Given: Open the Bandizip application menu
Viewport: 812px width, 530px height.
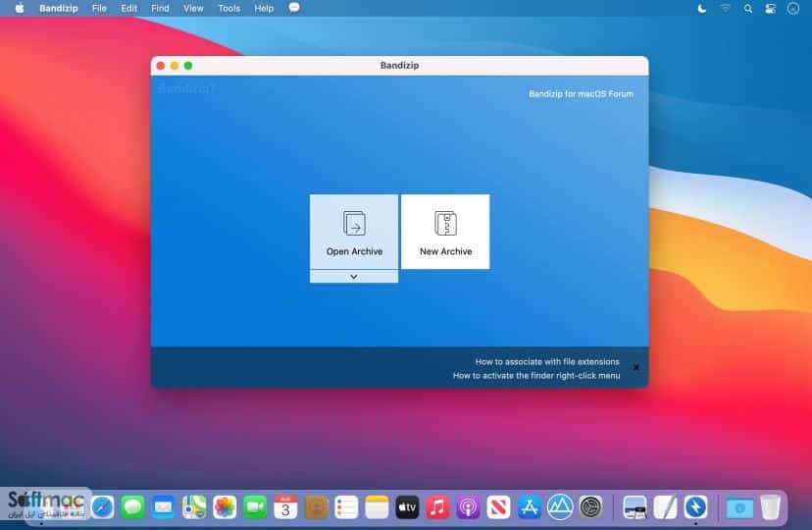Looking at the screenshot, I should click(x=59, y=8).
